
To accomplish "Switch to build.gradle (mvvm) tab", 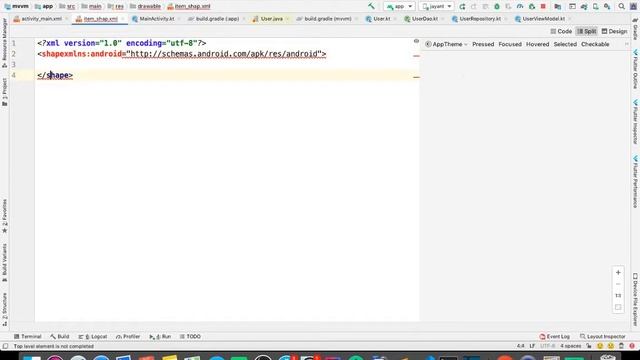I will pyautogui.click(x=327, y=19).
